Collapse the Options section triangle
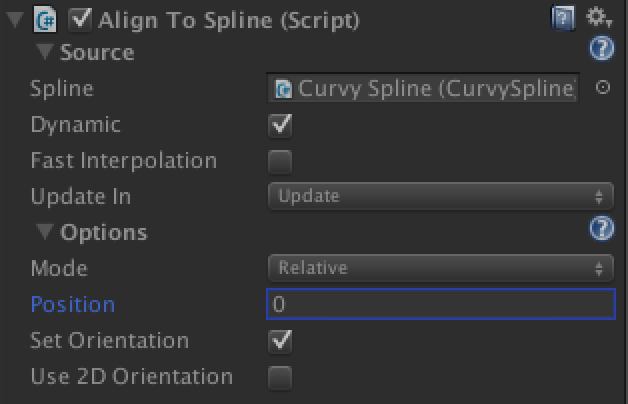Viewport: 628px width, 404px height. pos(44,231)
